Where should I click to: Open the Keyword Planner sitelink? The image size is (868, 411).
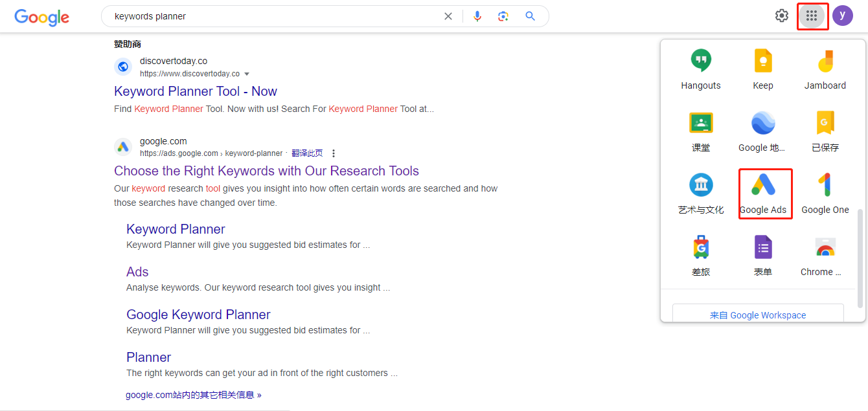pos(176,229)
